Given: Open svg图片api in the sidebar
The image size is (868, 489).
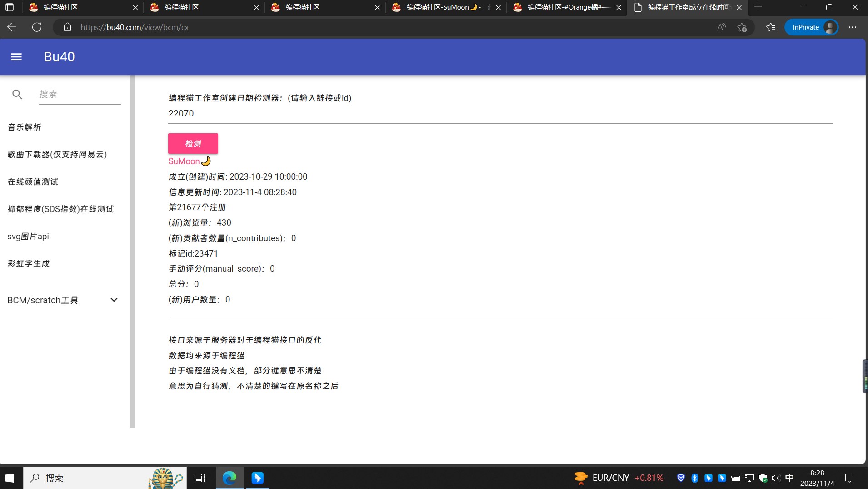Looking at the screenshot, I should pyautogui.click(x=28, y=237).
